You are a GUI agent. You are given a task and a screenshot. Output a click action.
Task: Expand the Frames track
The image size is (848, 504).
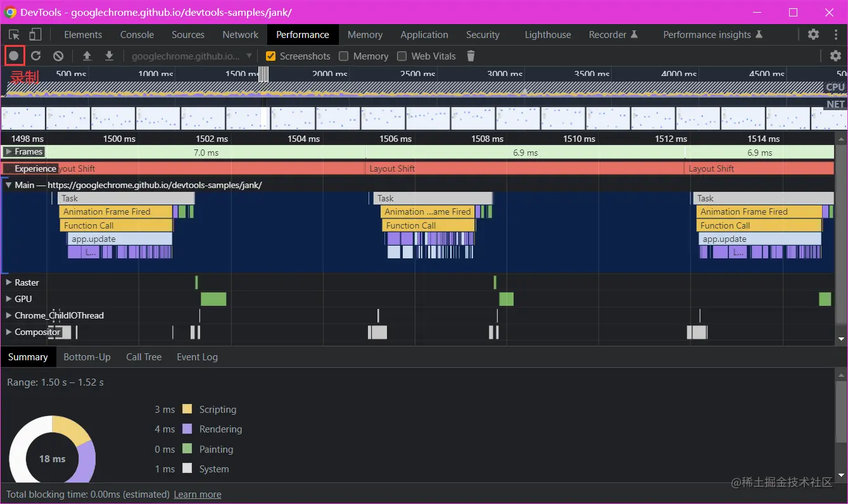(8, 151)
